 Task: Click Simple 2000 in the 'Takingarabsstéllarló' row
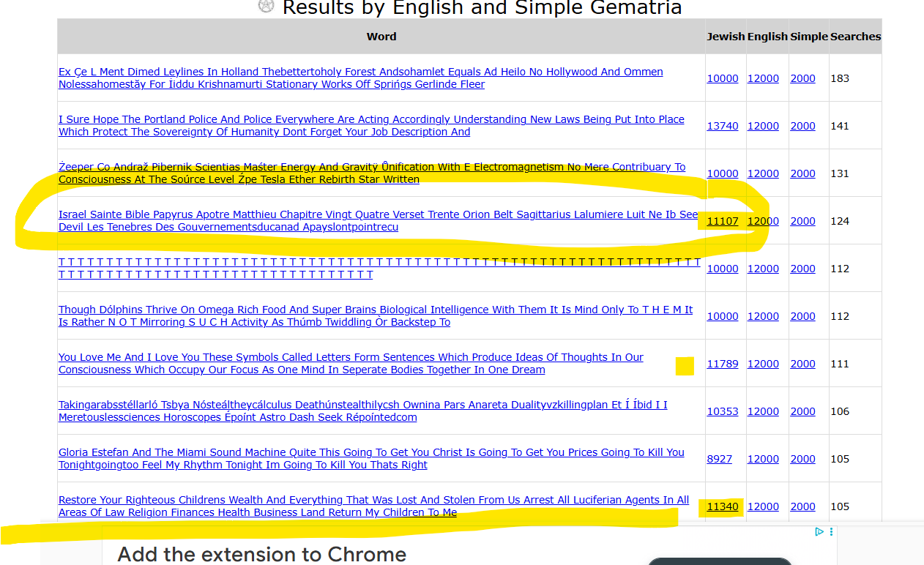pos(802,411)
